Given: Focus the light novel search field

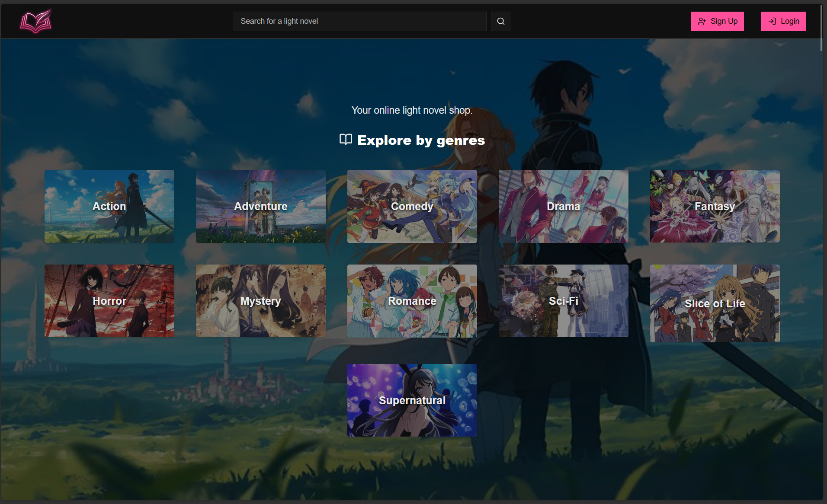Looking at the screenshot, I should pyautogui.click(x=359, y=21).
